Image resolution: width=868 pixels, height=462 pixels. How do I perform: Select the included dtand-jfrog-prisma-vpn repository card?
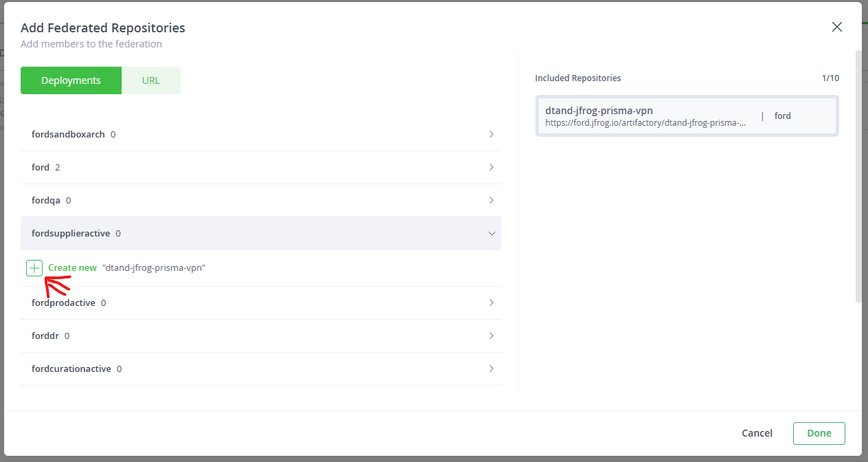point(687,115)
